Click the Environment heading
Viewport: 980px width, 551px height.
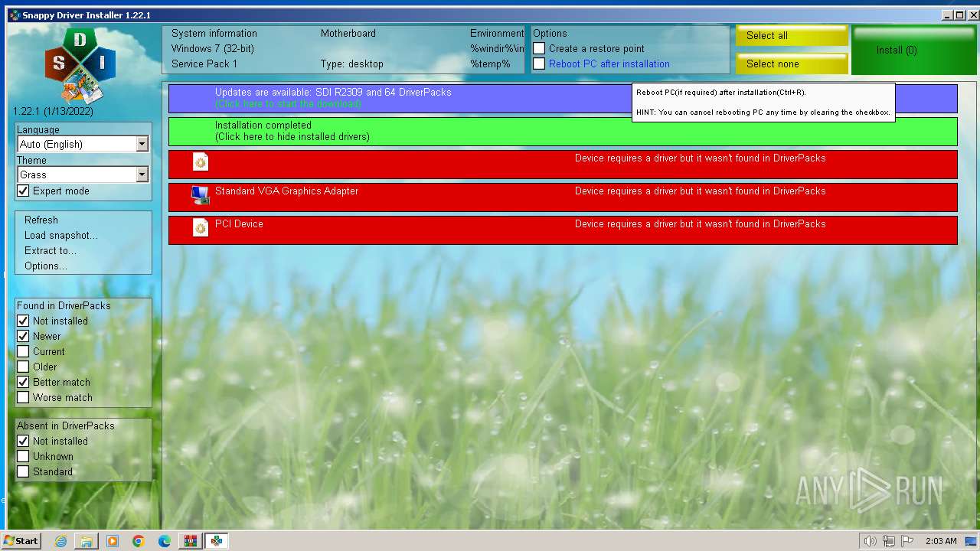[497, 33]
